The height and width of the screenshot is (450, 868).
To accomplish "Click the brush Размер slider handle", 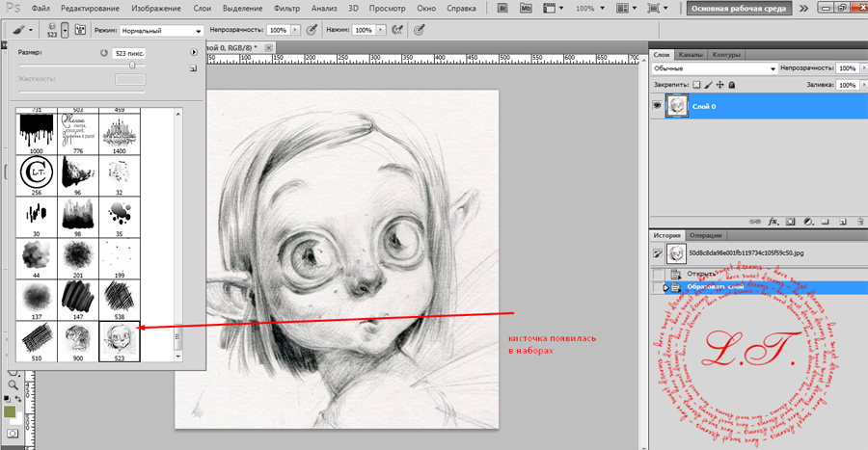I will (132, 65).
